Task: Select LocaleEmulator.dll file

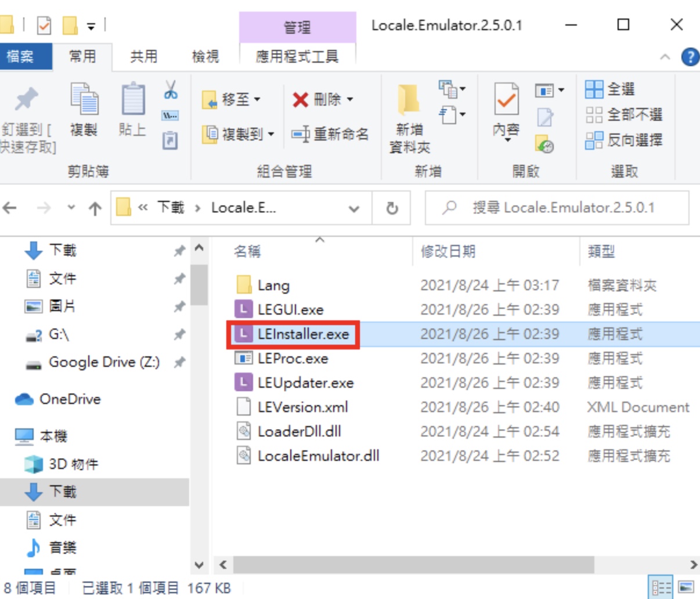Action: pyautogui.click(x=318, y=456)
